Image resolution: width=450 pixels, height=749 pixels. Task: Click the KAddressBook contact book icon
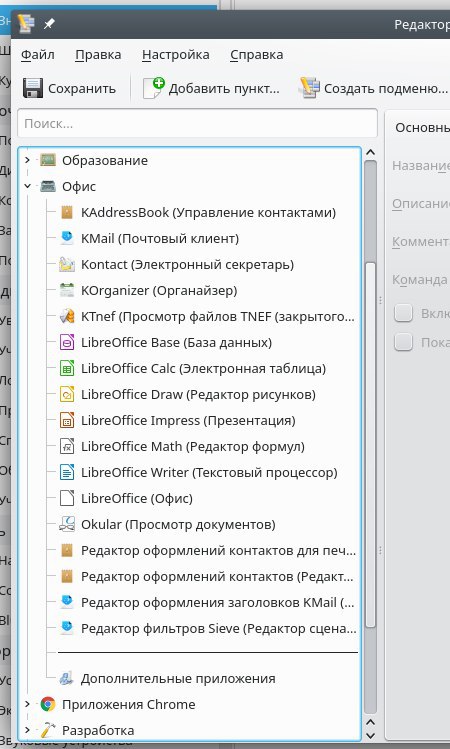click(x=67, y=212)
